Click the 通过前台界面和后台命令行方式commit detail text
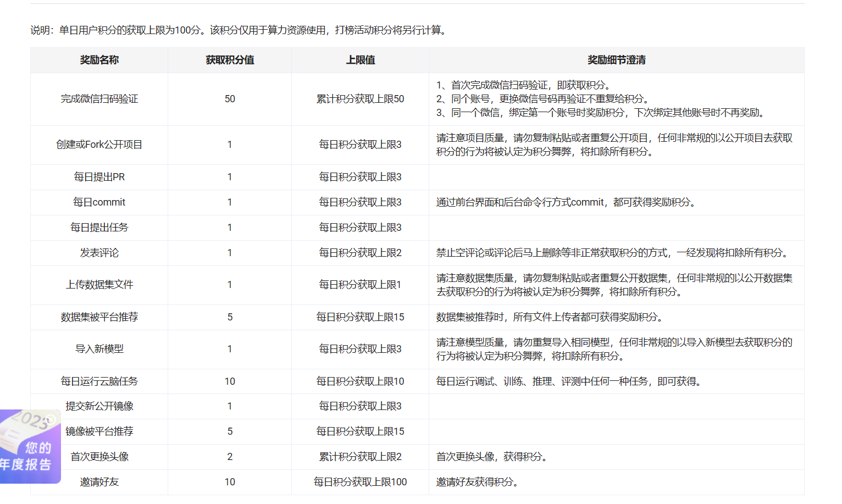Viewport: 842px width, 504px height. click(567, 202)
